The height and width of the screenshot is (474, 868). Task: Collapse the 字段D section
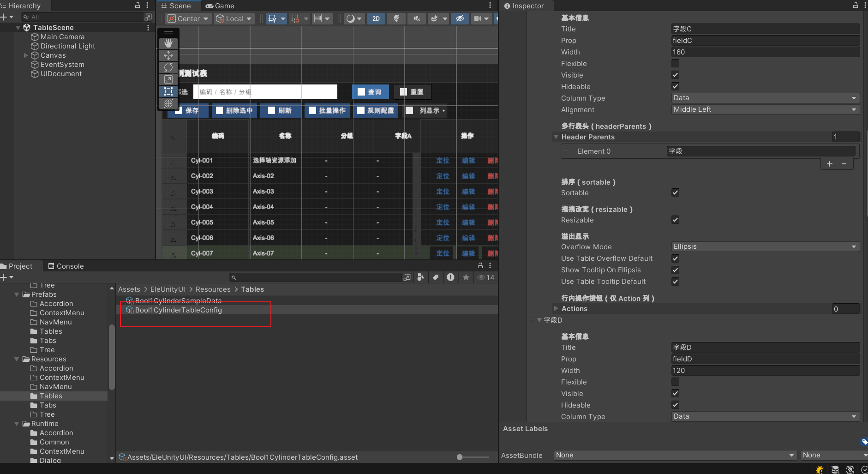click(539, 320)
